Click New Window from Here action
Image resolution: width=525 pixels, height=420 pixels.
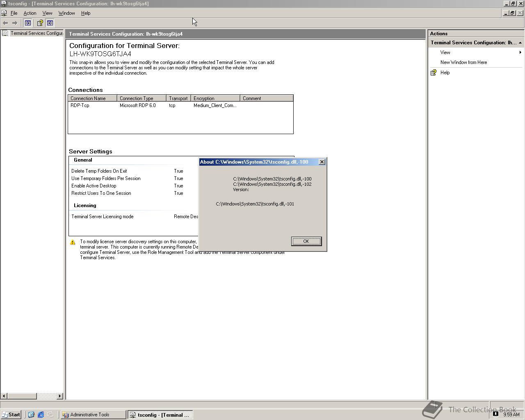(463, 62)
